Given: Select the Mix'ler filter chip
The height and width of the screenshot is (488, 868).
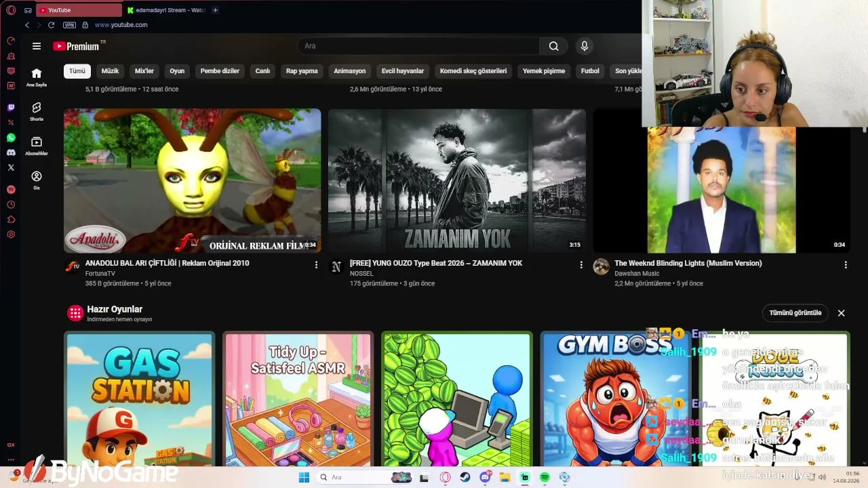Looking at the screenshot, I should coord(144,71).
